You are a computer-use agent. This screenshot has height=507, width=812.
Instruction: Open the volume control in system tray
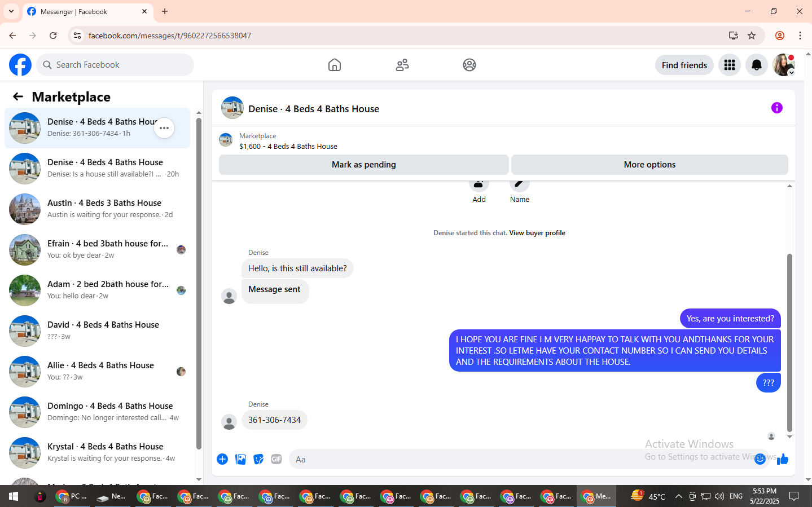point(719,496)
